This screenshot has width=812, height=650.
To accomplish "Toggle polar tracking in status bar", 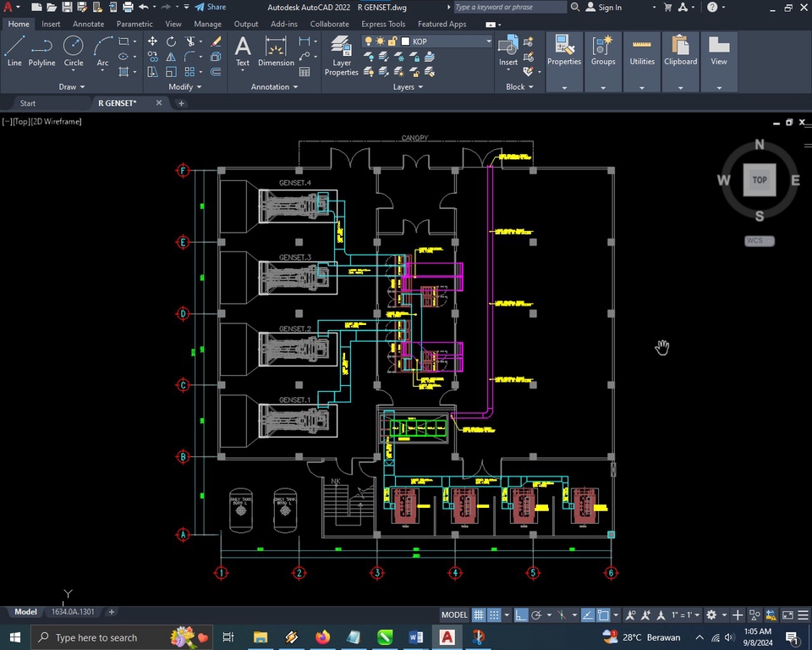I will coord(536,614).
